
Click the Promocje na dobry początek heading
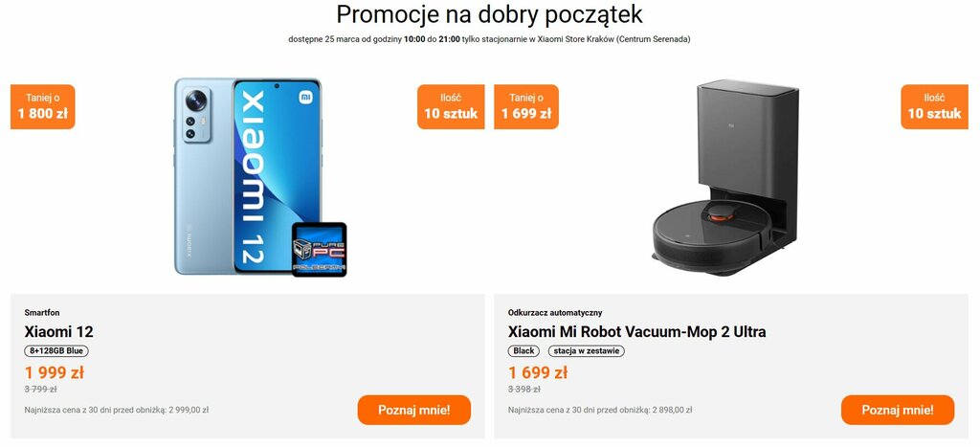pyautogui.click(x=489, y=13)
